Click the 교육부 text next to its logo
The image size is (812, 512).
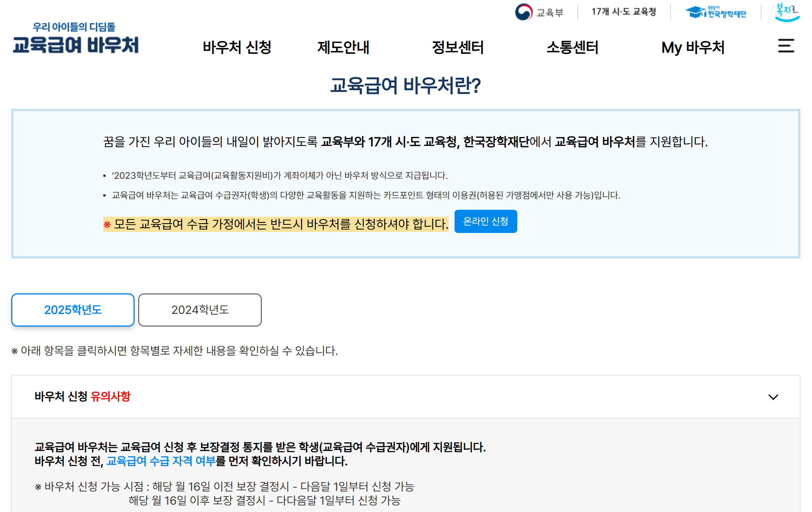pyautogui.click(x=549, y=12)
